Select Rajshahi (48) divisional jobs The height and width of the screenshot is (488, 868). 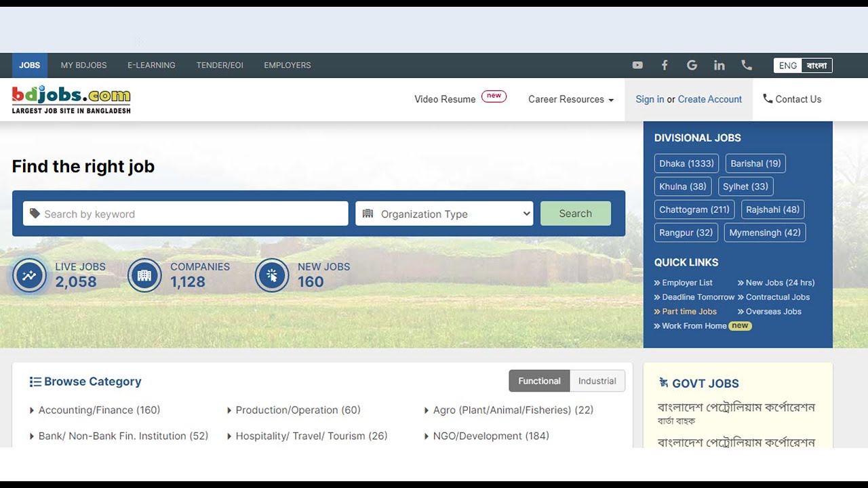(773, 209)
